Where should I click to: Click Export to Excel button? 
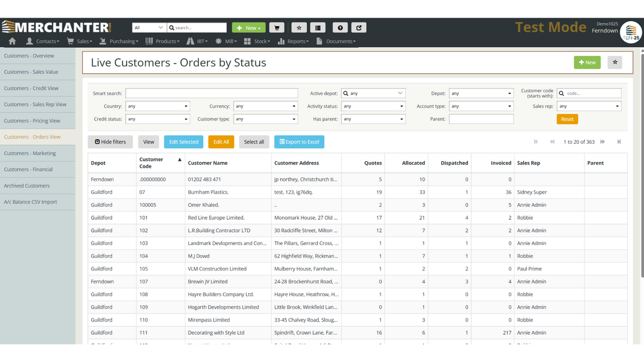pyautogui.click(x=299, y=142)
